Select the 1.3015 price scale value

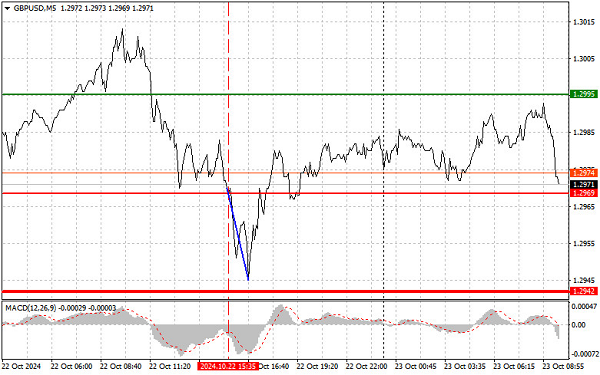(x=584, y=22)
